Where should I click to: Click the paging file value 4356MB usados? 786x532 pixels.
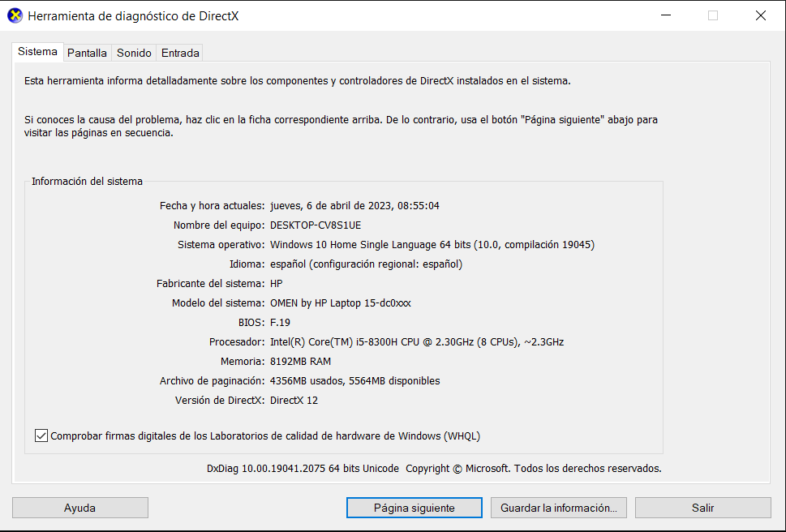[355, 381]
